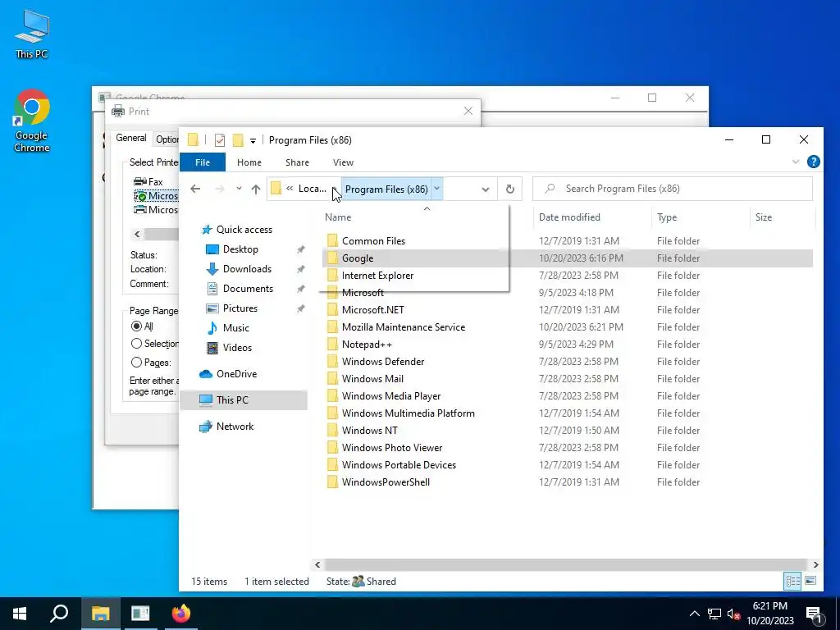Open Recent locations dropdown arrow
The image size is (840, 630).
(239, 189)
